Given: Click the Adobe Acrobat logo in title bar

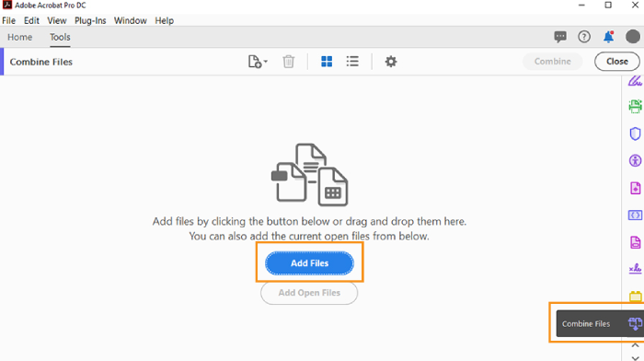Looking at the screenshot, I should click(7, 5).
